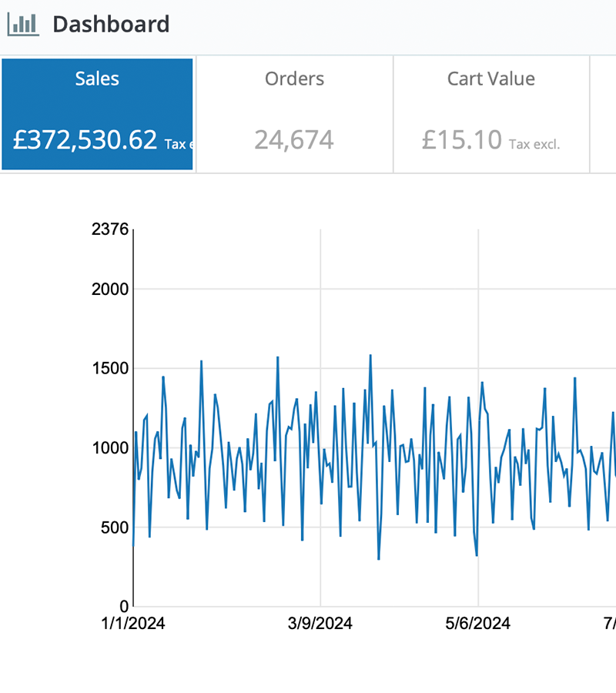
Task: Open the Cart Value tab
Action: pos(490,79)
